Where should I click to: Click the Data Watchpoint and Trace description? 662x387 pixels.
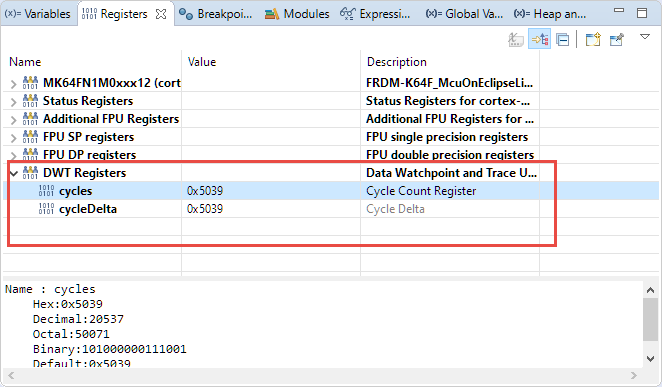451,173
